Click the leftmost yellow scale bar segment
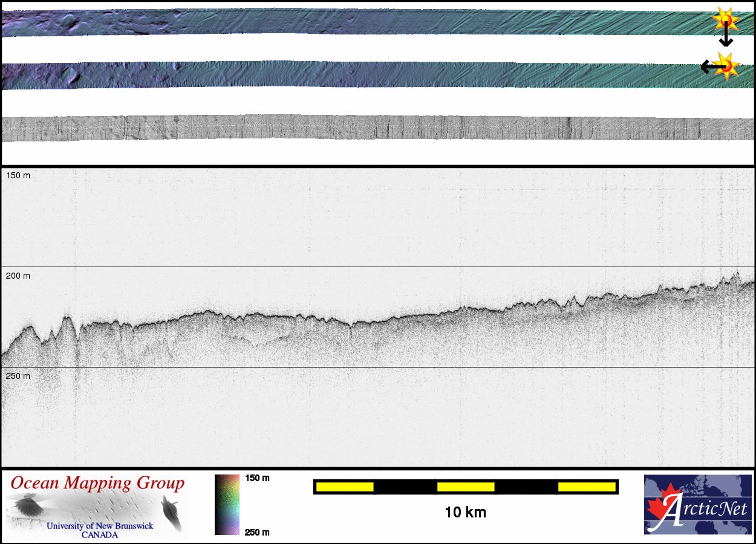 (x=345, y=487)
